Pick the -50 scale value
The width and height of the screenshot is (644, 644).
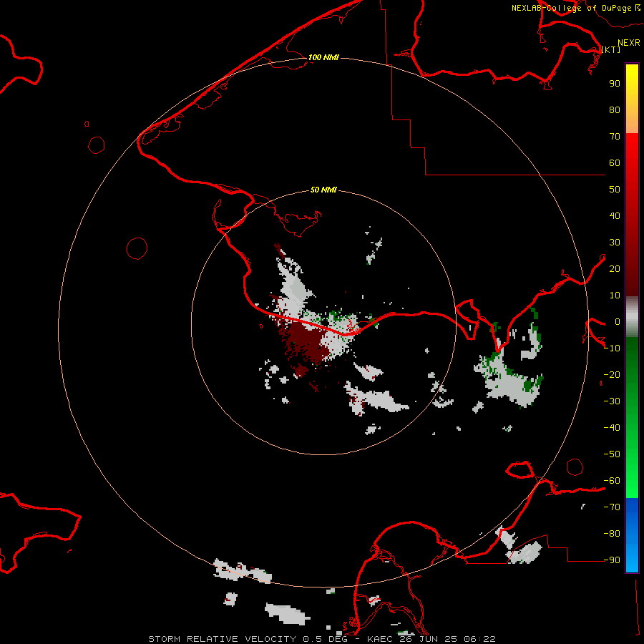click(612, 454)
